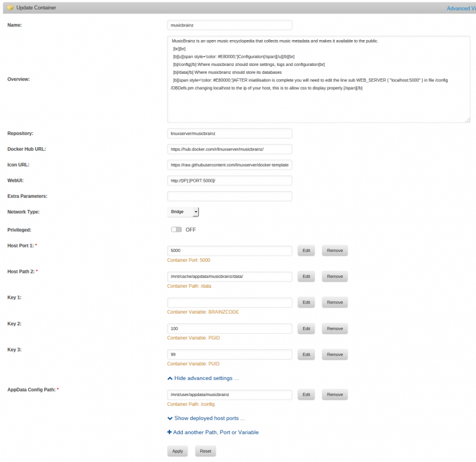Focus Host Port 1 field showing 5000
The height and width of the screenshot is (462, 476).
click(x=230, y=251)
